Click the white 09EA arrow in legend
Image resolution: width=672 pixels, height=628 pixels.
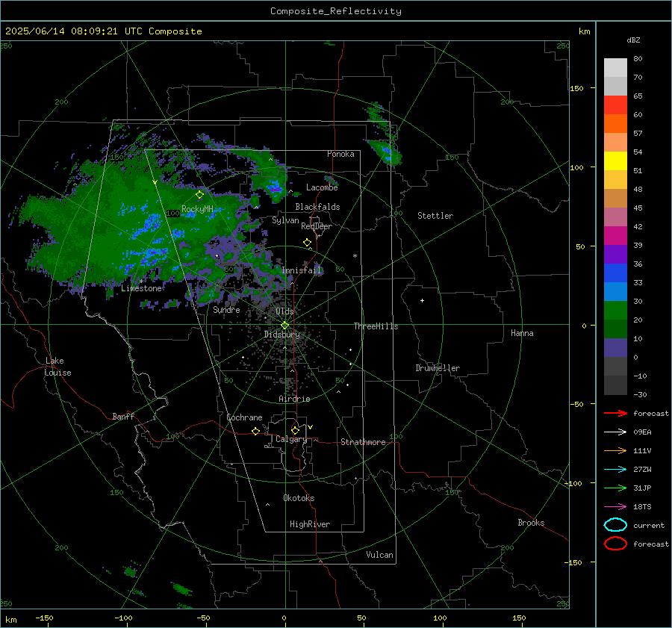click(x=615, y=432)
